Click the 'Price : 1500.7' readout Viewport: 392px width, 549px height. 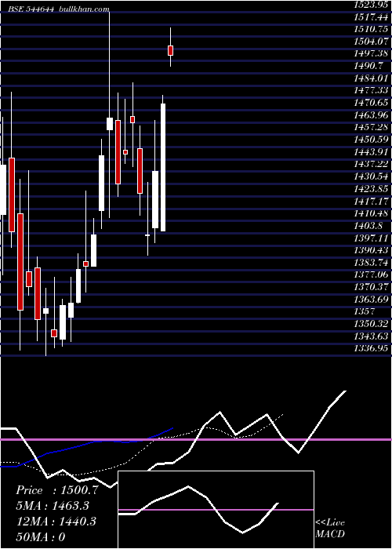[57, 490]
